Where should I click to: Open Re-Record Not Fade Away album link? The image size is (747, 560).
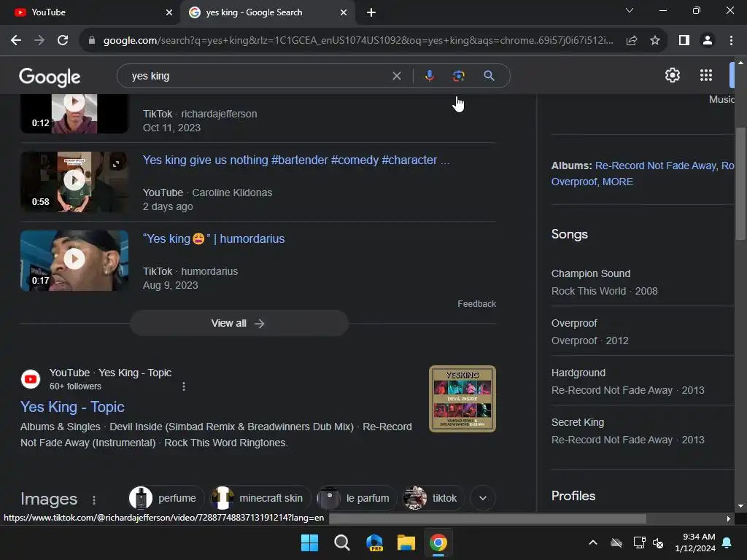[656, 166]
